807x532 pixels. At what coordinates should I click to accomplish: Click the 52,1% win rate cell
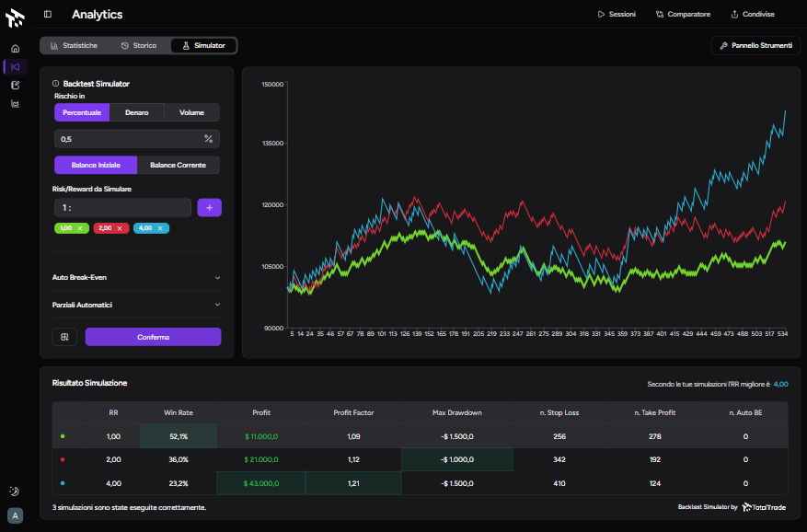179,436
